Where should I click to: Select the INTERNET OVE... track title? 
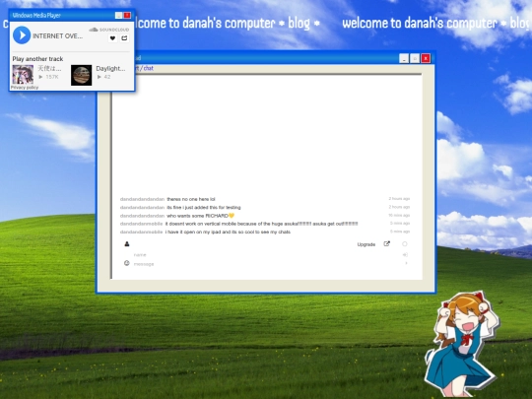pyautogui.click(x=58, y=36)
